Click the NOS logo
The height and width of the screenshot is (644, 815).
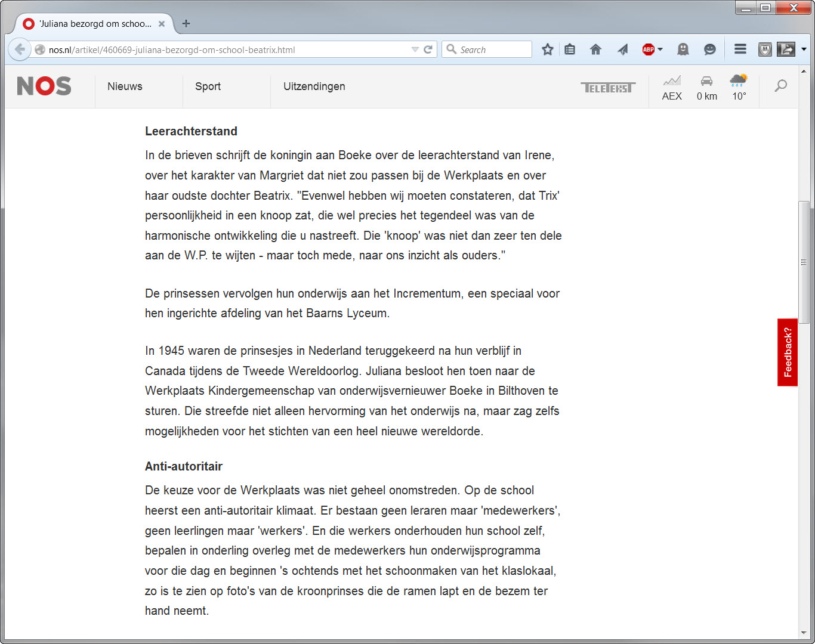tap(44, 86)
